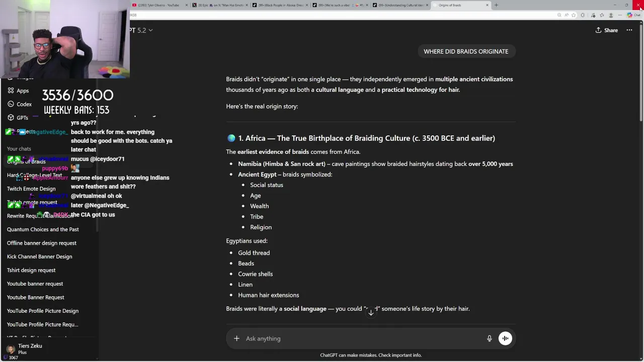Click the Social status bullet item
The width and height of the screenshot is (644, 362).
click(x=267, y=185)
